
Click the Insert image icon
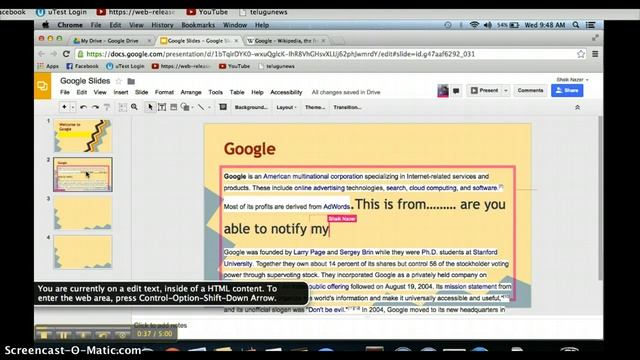click(x=173, y=107)
